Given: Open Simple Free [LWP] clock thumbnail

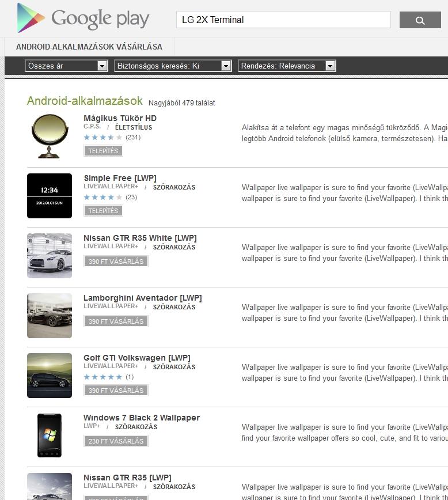Looking at the screenshot, I should point(50,196).
